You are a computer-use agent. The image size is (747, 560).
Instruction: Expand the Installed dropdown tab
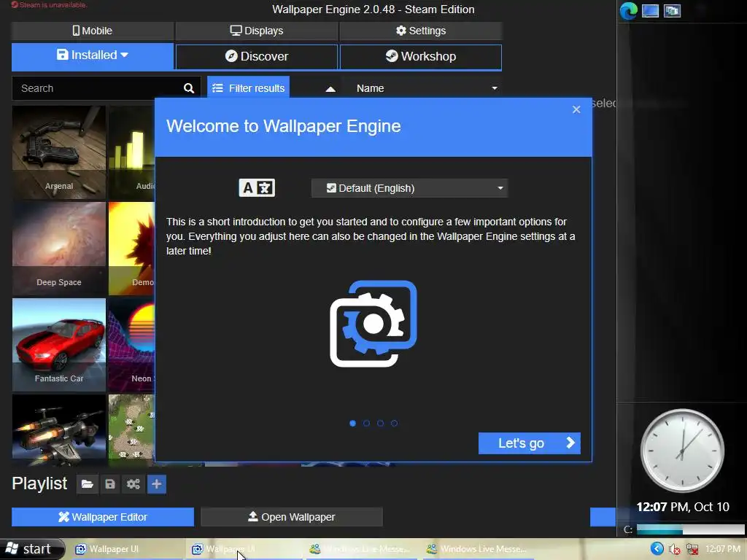[93, 55]
